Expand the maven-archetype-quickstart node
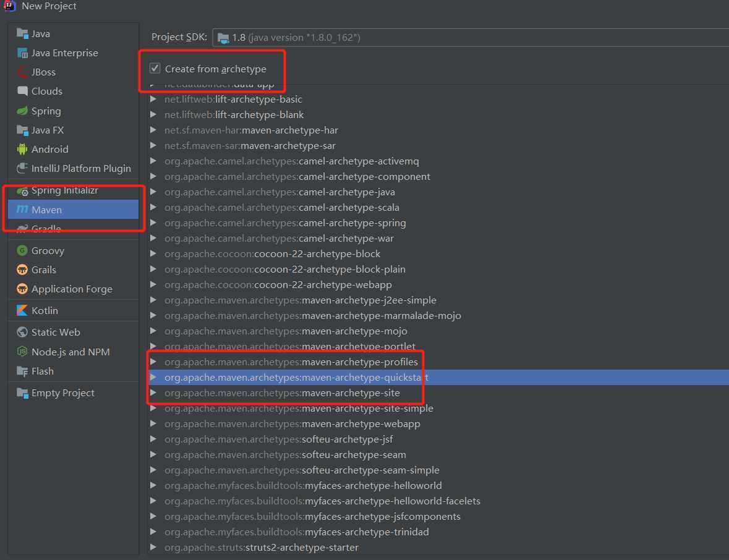 153,377
